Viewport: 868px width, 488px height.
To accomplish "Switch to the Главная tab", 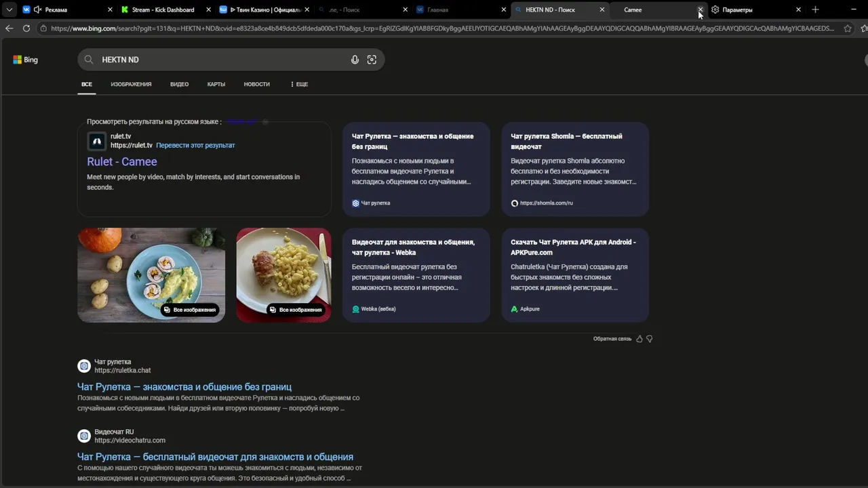I will (x=461, y=9).
